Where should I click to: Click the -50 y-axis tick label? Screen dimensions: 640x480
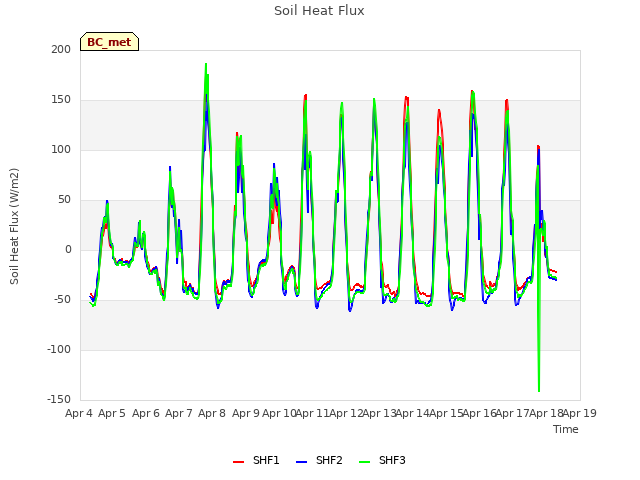pos(62,300)
